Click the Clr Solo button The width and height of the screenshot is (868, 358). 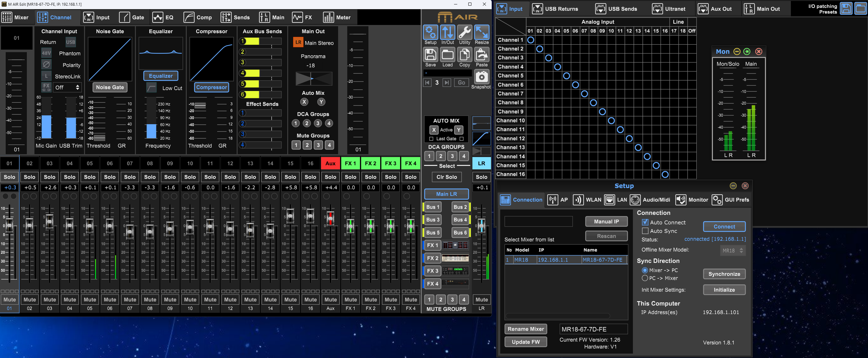(447, 177)
